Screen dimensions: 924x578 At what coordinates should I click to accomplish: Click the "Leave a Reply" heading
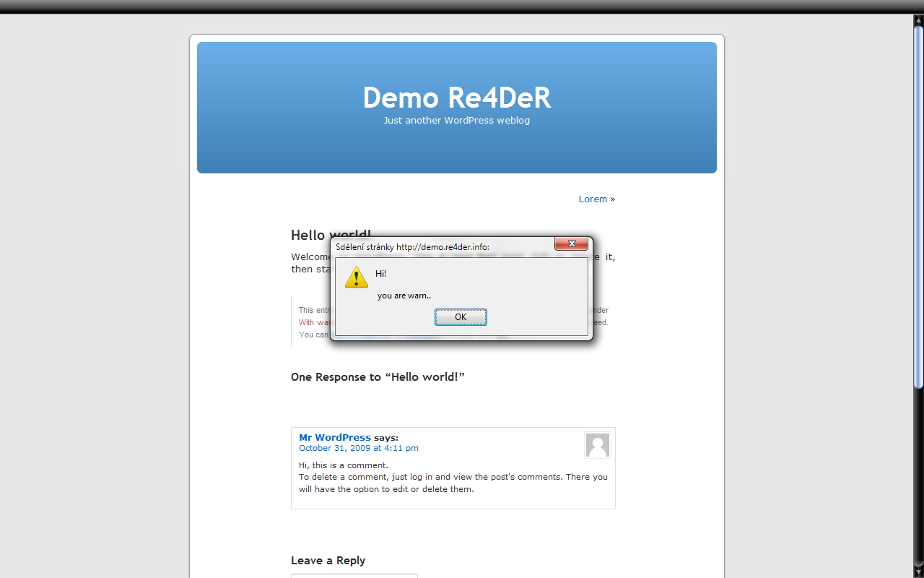[x=328, y=561]
